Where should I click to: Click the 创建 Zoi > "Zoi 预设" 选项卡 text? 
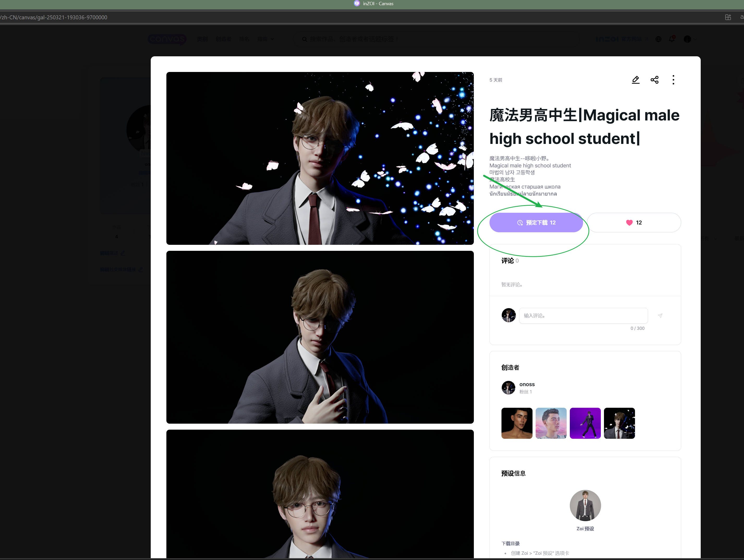pyautogui.click(x=540, y=553)
